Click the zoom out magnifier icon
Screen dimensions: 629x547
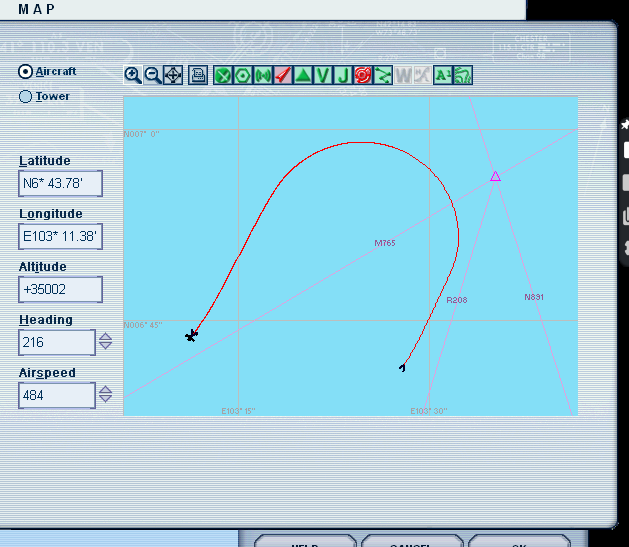(x=153, y=75)
